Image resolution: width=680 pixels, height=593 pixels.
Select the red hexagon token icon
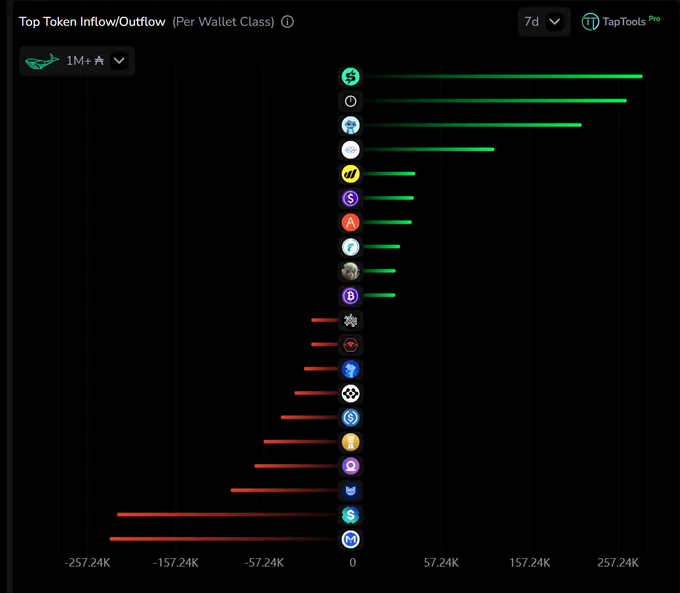(x=350, y=345)
